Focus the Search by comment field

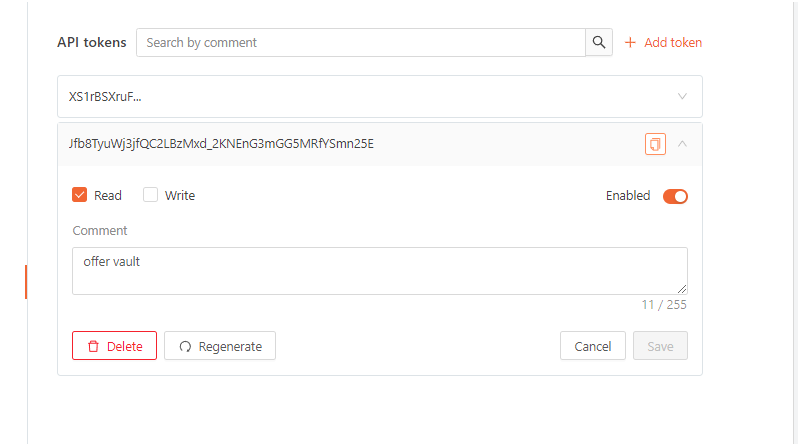tap(361, 42)
